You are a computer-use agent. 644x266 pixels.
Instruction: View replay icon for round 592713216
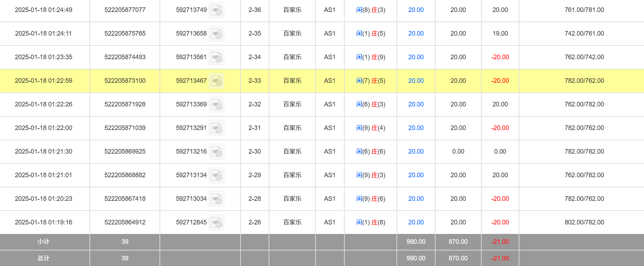216,152
